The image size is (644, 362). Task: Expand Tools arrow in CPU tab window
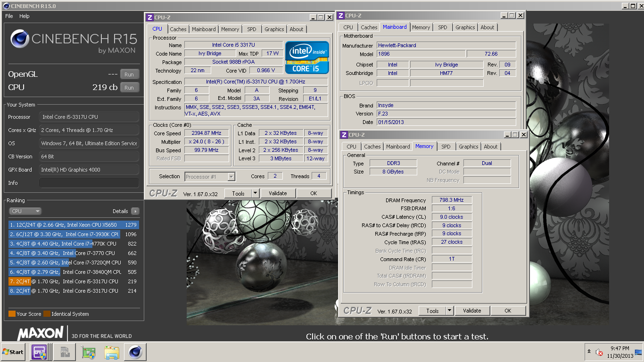tap(255, 193)
